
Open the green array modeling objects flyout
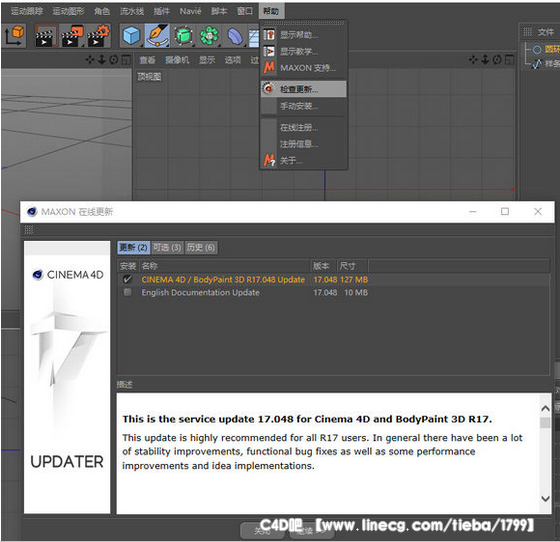(209, 36)
